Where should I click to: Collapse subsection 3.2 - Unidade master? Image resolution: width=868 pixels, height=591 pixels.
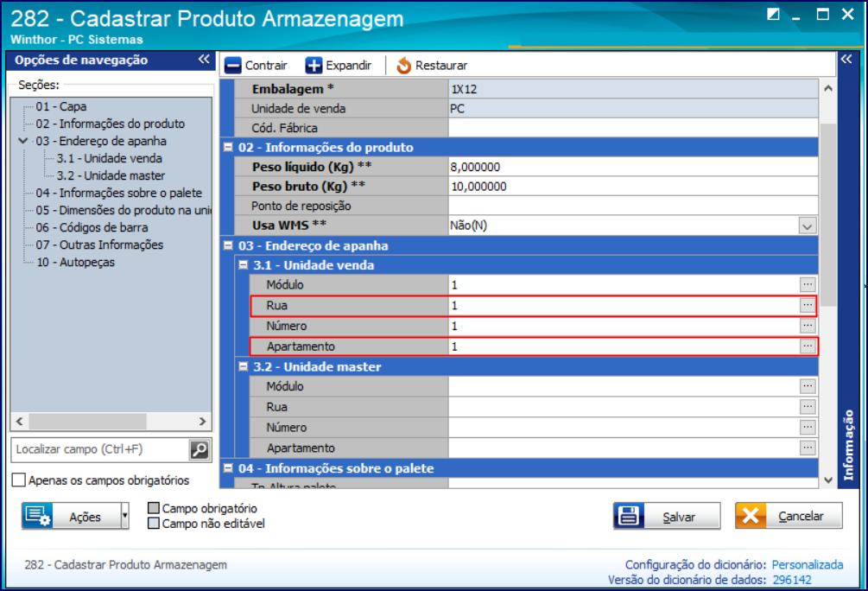(x=243, y=366)
